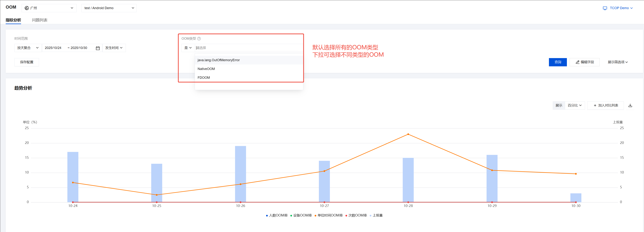Click the pencil icon in 编辑字段
Screen dimensions: 644x232
click(x=578, y=62)
